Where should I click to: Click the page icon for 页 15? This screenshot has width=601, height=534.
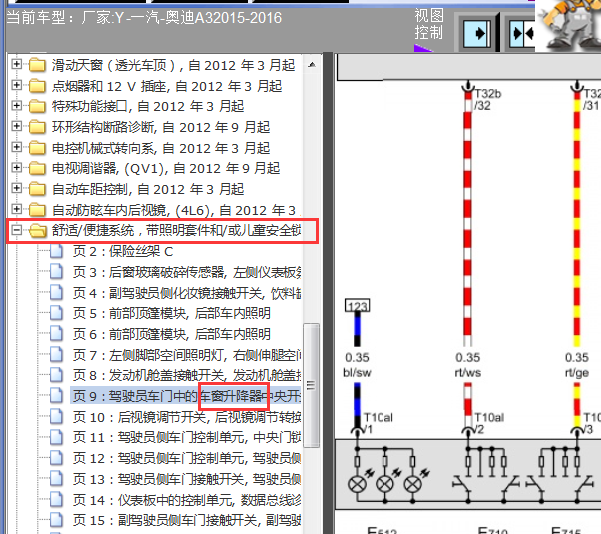[x=56, y=520]
